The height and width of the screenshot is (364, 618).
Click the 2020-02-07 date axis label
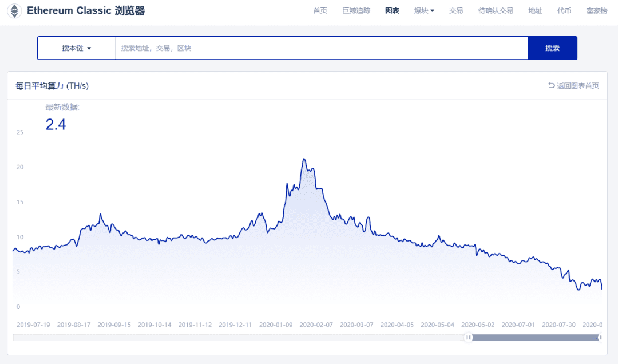316,325
